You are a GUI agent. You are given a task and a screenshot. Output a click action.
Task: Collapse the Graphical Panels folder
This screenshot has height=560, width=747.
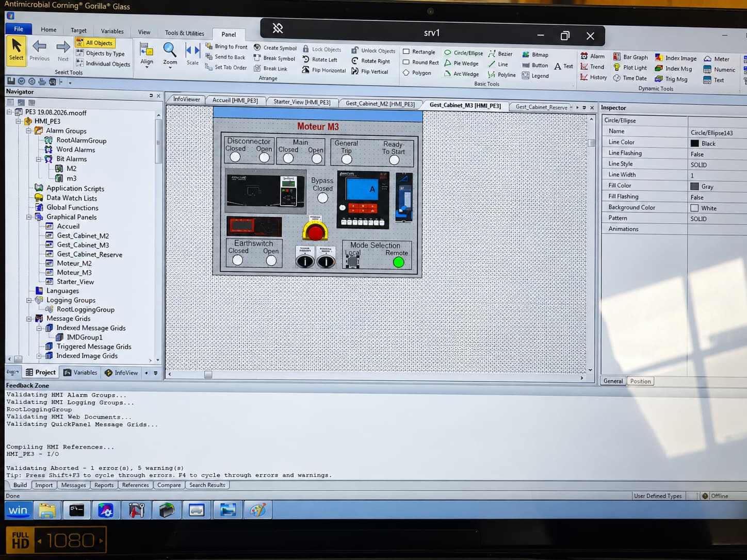pos(29,217)
